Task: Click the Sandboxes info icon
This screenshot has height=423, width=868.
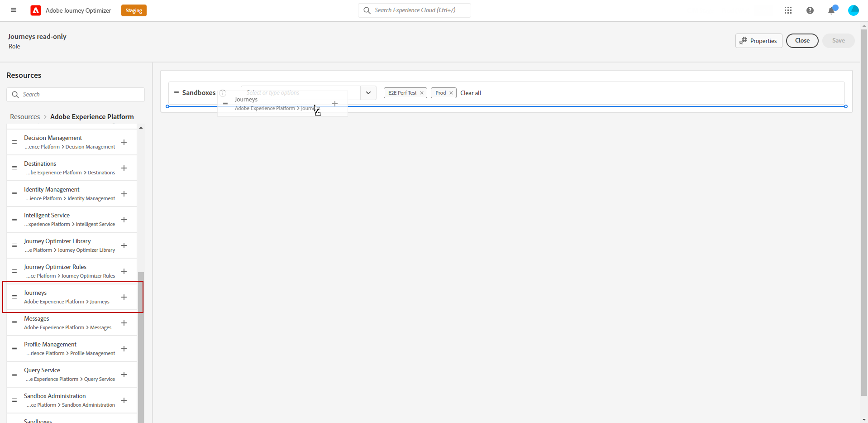Action: (223, 93)
